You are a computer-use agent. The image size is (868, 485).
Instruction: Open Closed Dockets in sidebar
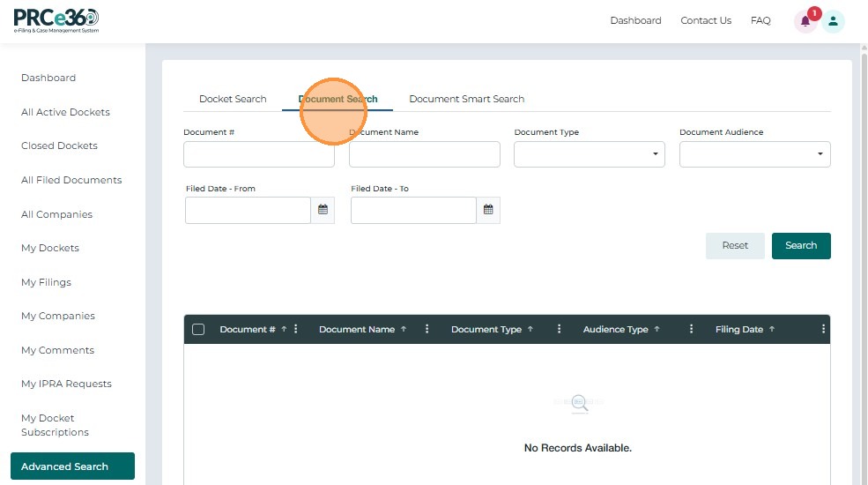pos(59,145)
